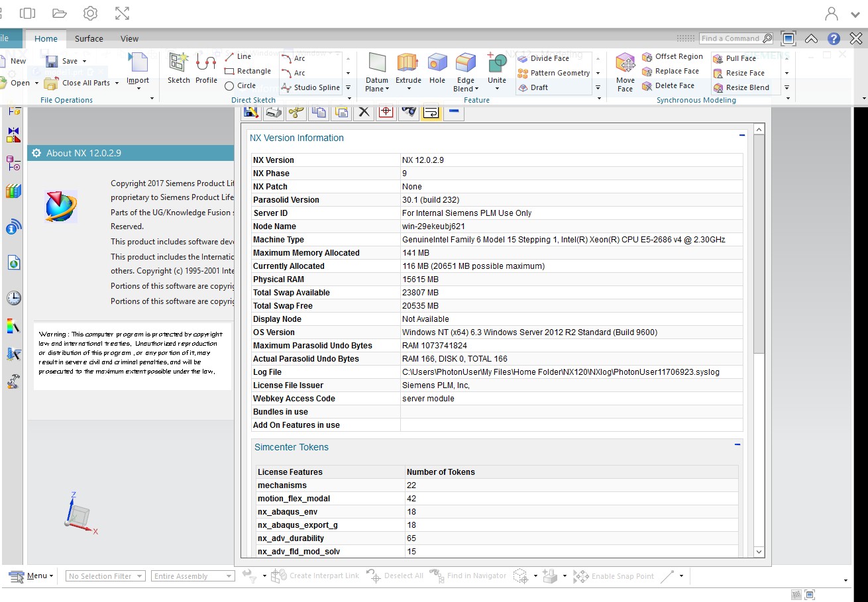Collapse the NX Version Information section
The image size is (868, 602).
[742, 136]
